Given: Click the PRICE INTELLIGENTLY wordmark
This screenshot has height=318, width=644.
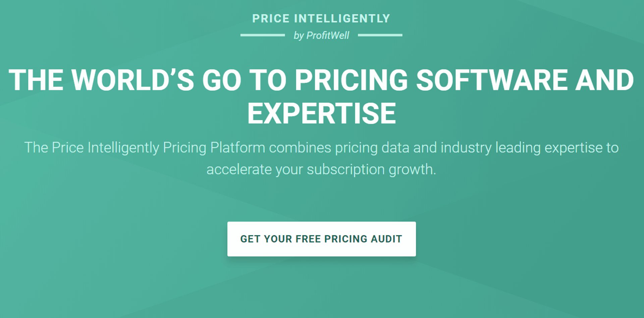Looking at the screenshot, I should (x=321, y=19).
